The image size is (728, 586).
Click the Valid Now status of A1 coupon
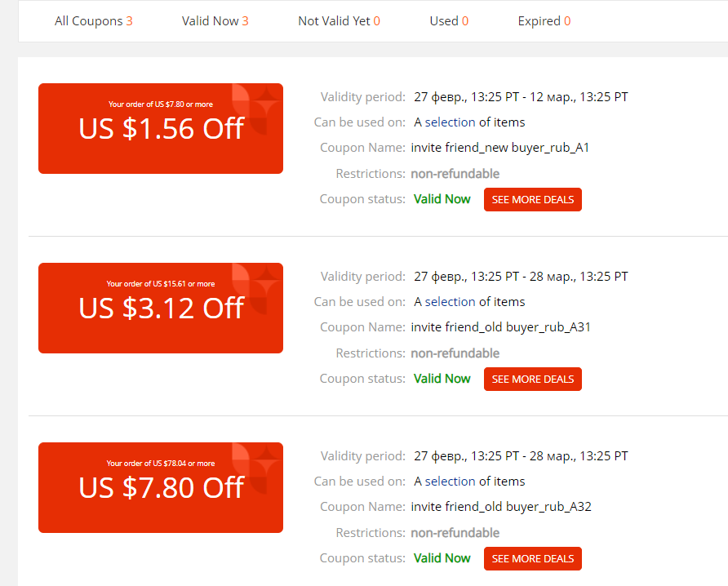[x=442, y=199]
